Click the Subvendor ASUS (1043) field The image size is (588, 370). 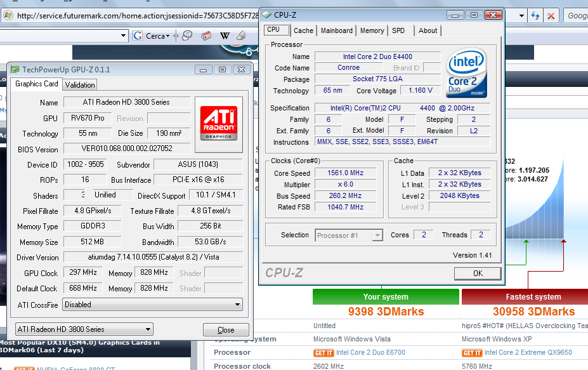[198, 164]
